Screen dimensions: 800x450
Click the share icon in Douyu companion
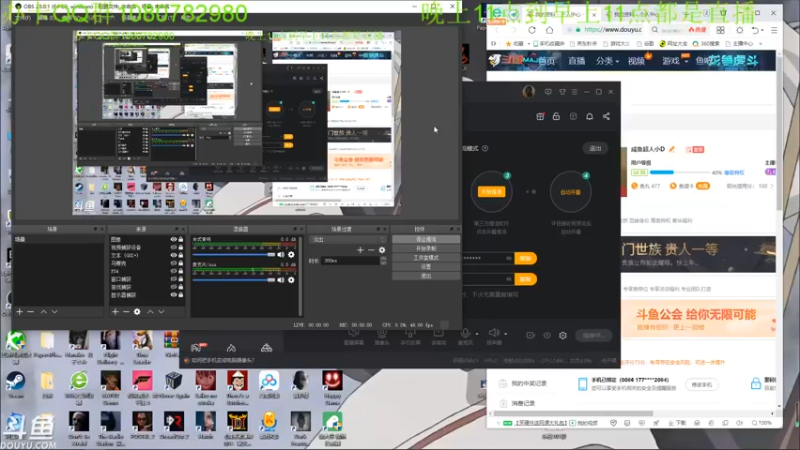pyautogui.click(x=606, y=116)
